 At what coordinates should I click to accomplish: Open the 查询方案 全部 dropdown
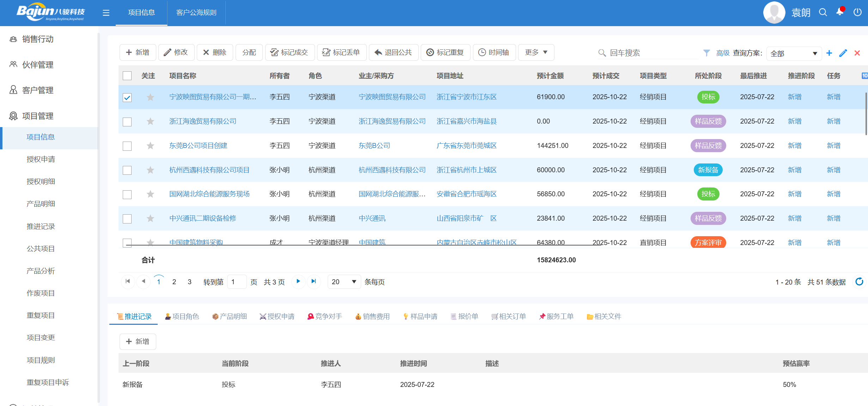[794, 53]
